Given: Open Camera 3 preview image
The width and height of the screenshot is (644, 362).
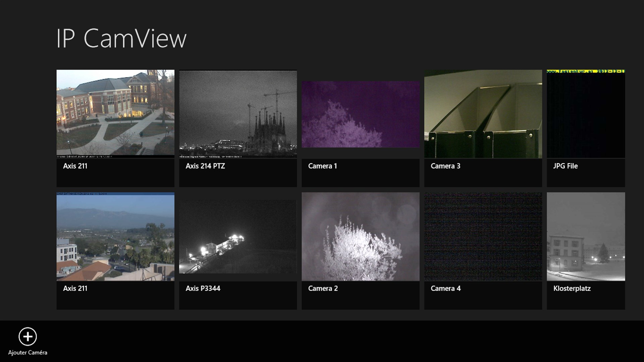Looking at the screenshot, I should (483, 114).
